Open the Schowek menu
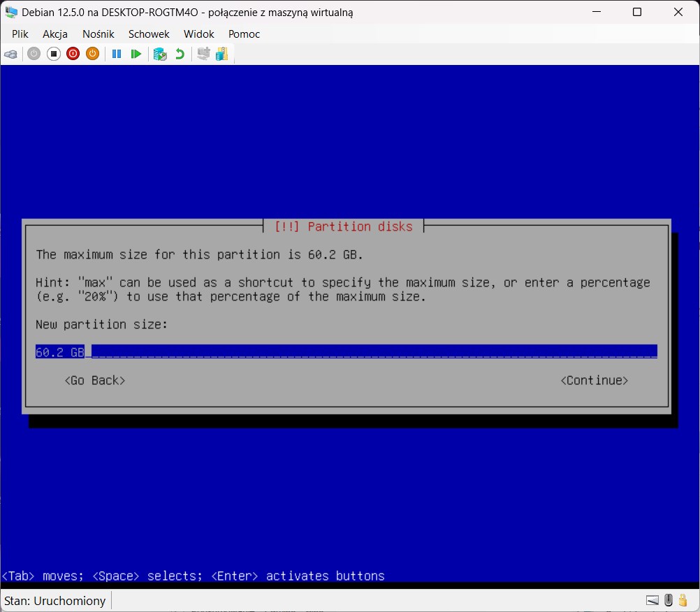 [149, 34]
